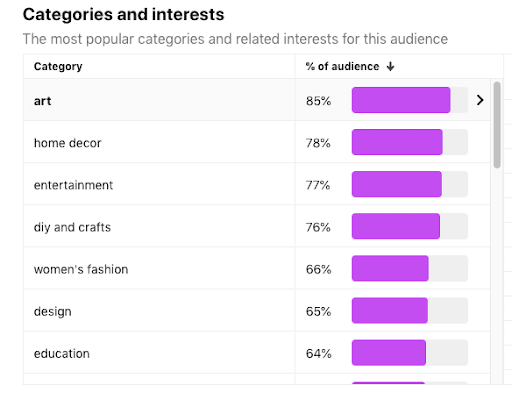Choose the diy and crafts row
The image size is (512, 414).
coord(257,226)
